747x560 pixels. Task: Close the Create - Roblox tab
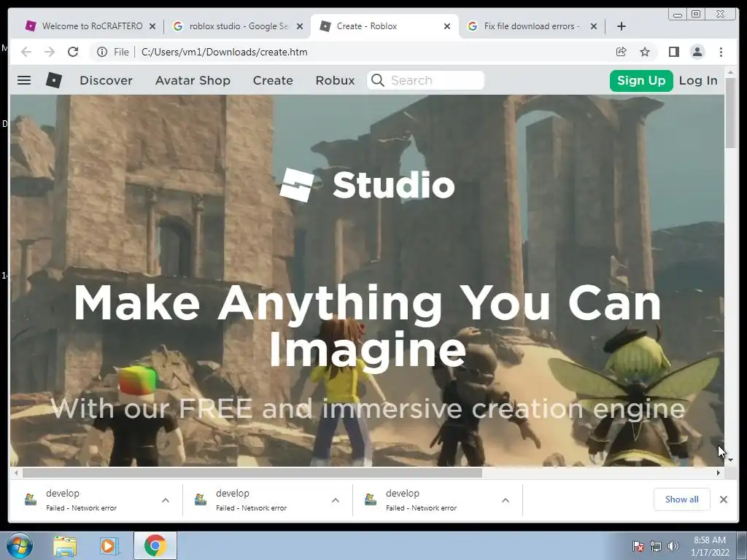(x=447, y=26)
